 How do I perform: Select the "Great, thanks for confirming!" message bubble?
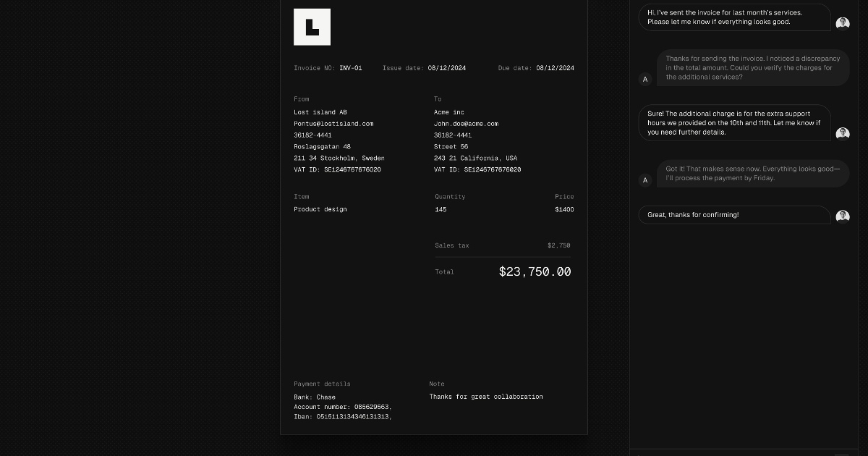[x=734, y=215]
